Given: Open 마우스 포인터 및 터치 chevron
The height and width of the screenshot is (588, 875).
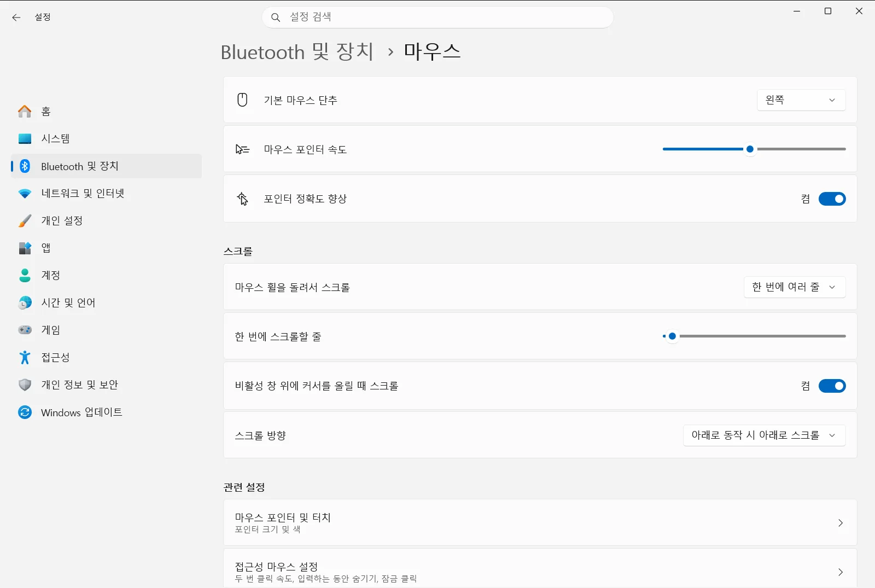Looking at the screenshot, I should coord(841,523).
